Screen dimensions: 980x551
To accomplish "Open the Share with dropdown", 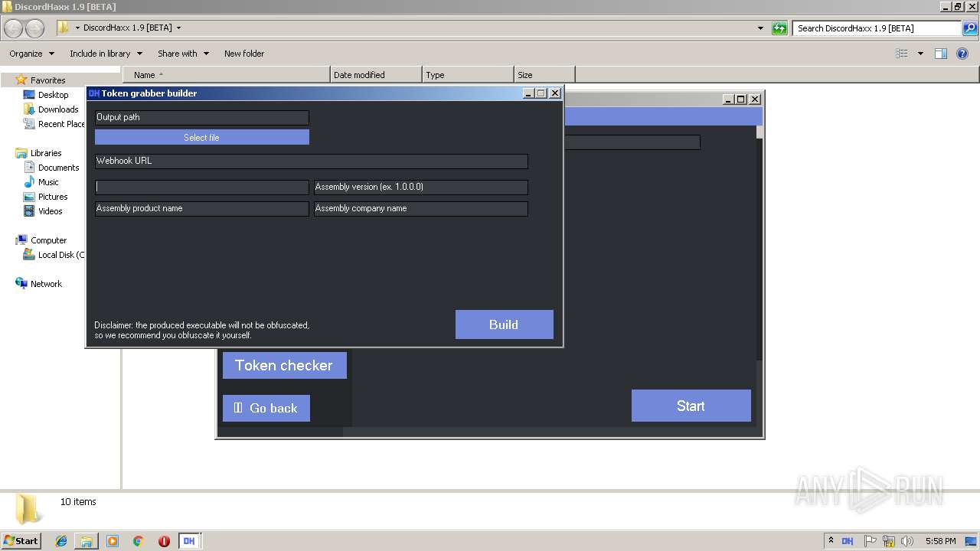I will point(183,54).
